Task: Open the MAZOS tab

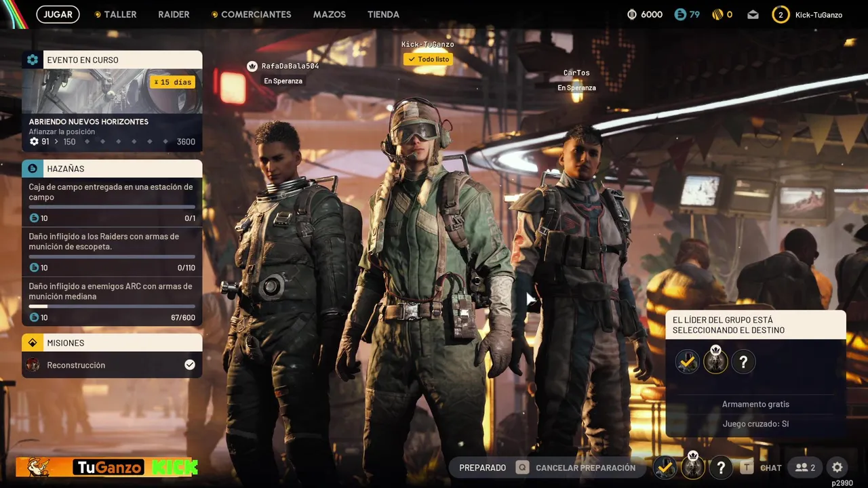Action: [329, 14]
